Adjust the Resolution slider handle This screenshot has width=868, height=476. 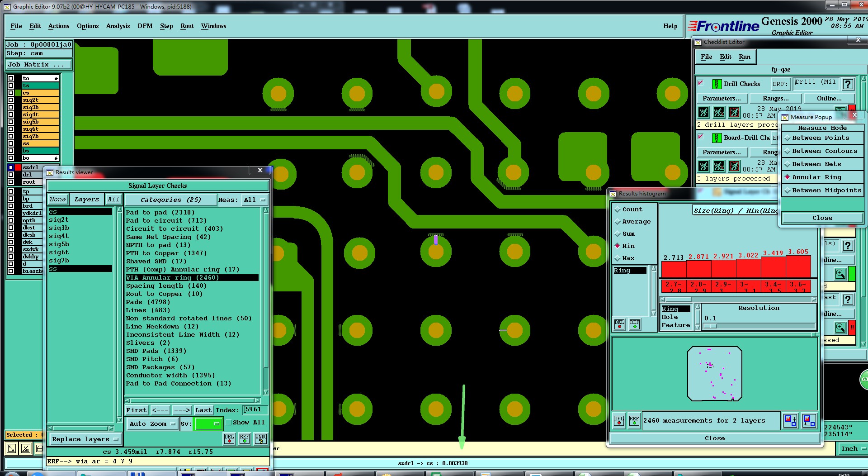click(710, 326)
